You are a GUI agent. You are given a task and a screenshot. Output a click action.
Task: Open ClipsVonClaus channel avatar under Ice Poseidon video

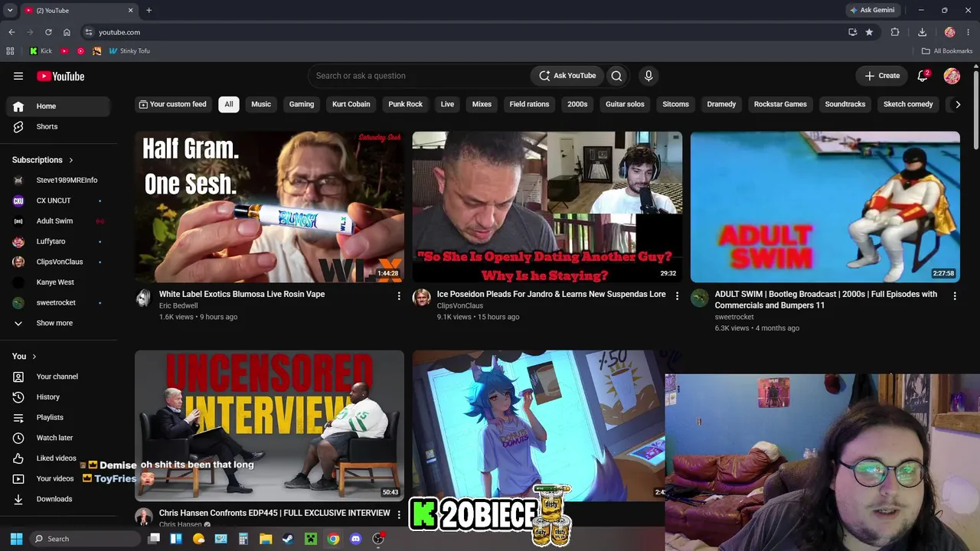[x=422, y=298]
